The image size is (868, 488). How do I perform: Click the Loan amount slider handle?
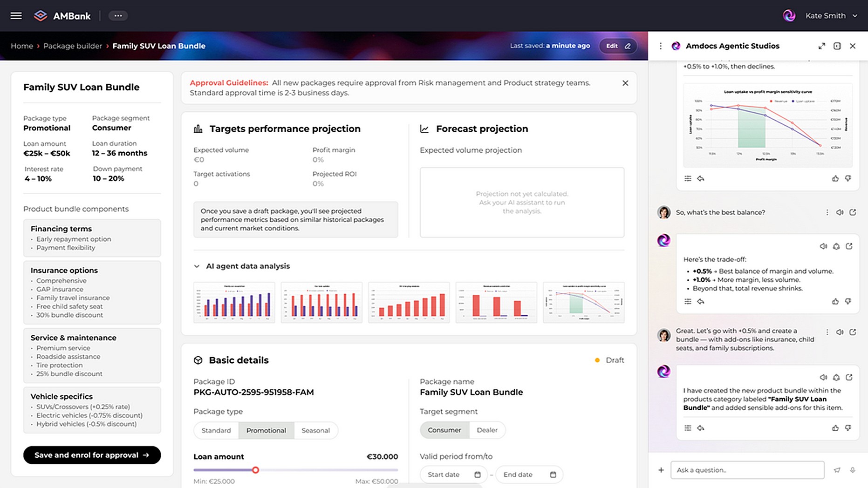pyautogui.click(x=255, y=470)
